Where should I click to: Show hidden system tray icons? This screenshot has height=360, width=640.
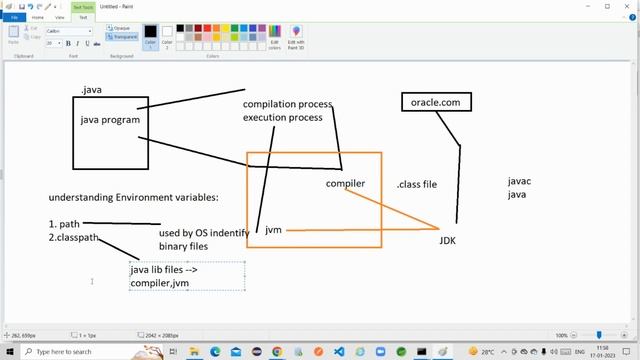[504, 351]
